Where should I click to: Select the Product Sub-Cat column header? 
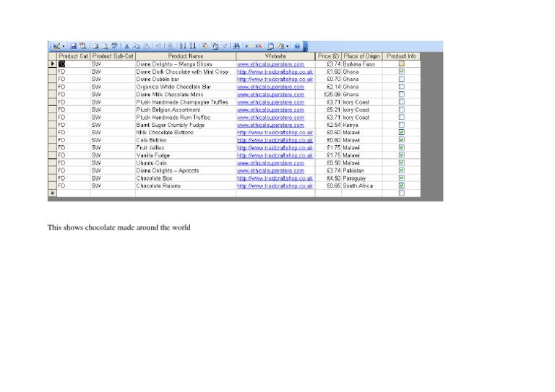113,56
